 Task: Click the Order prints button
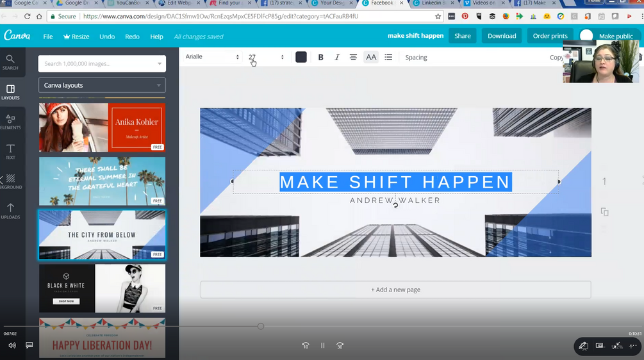550,36
